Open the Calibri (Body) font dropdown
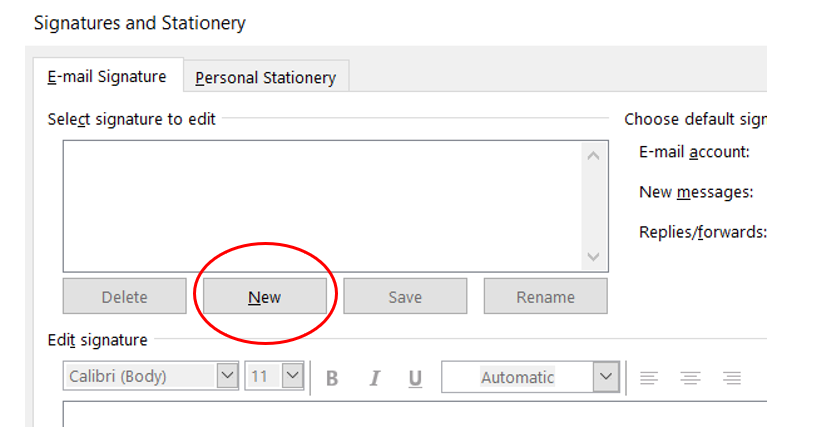This screenshot has height=442, width=827. [x=227, y=377]
